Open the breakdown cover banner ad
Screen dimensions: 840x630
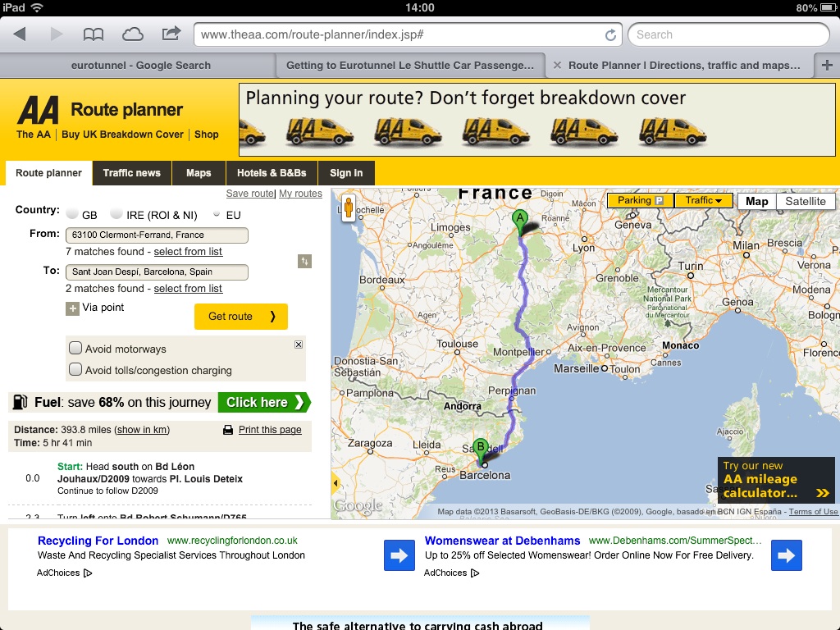[537, 120]
